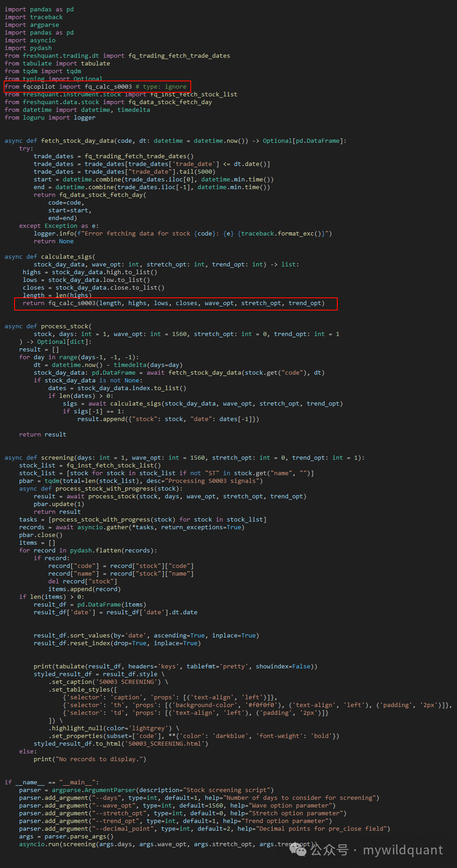457x868 pixels.
Task: Click "from loguru import logger"
Action: pos(50,118)
